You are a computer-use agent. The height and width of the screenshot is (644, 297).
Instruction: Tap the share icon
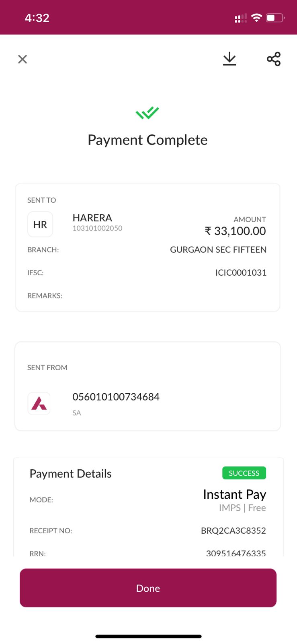[274, 59]
